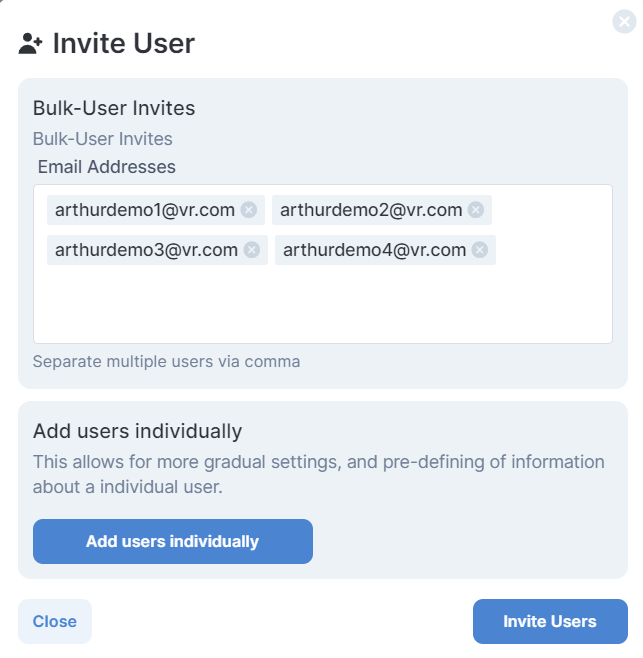The height and width of the screenshot is (658, 643).
Task: Delete arthurdemo3@vr.com using its x icon
Action: tap(252, 250)
